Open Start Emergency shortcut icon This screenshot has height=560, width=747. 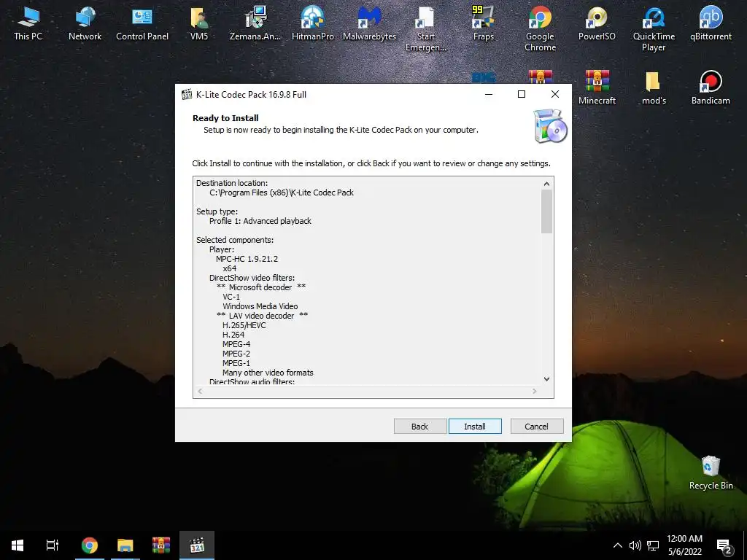click(x=425, y=28)
